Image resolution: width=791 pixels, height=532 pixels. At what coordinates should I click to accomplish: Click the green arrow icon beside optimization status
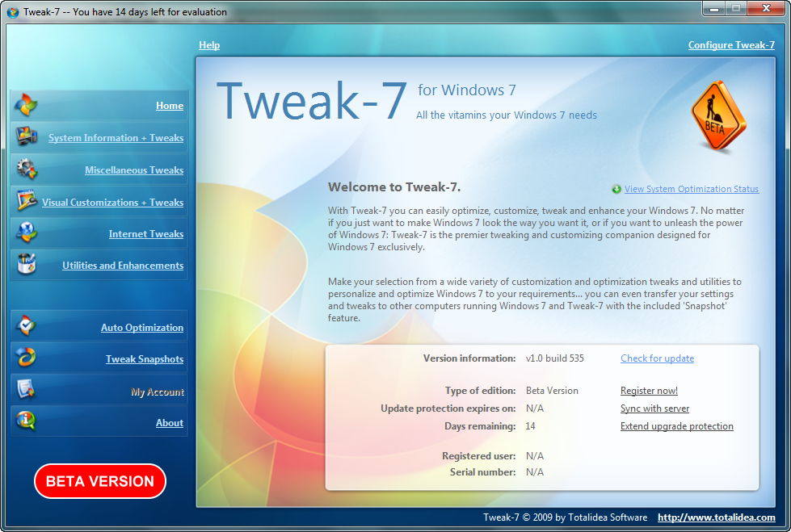tap(616, 189)
